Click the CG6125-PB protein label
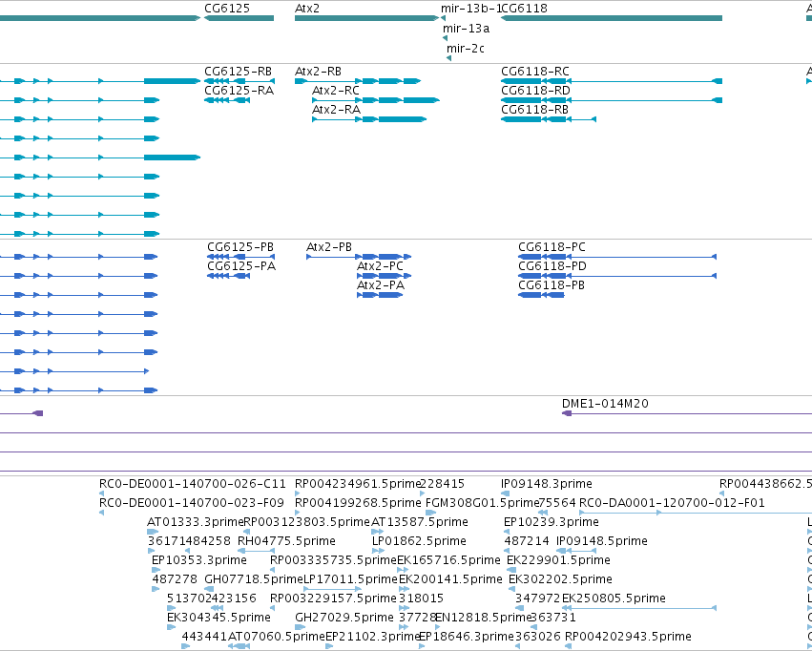The image size is (812, 651). (x=240, y=247)
